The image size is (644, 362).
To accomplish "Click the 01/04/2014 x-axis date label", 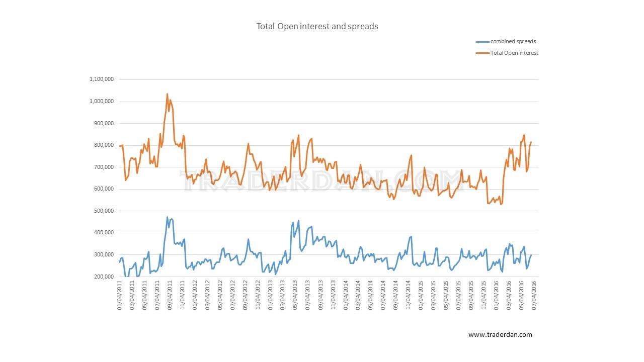I will pos(346,296).
